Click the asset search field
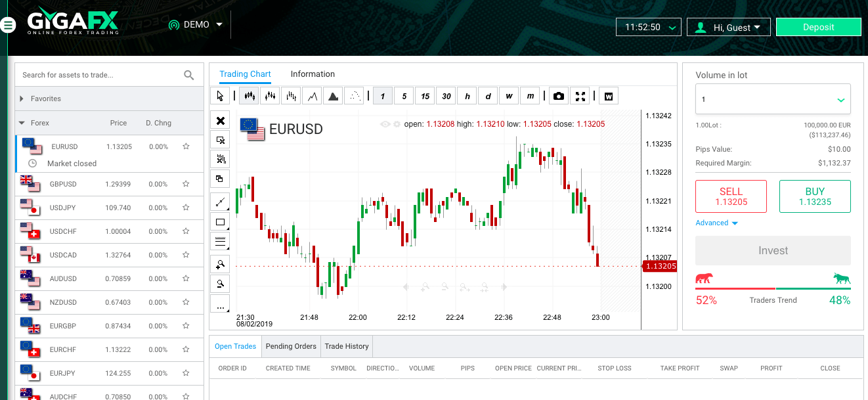The width and height of the screenshot is (868, 400). point(98,74)
